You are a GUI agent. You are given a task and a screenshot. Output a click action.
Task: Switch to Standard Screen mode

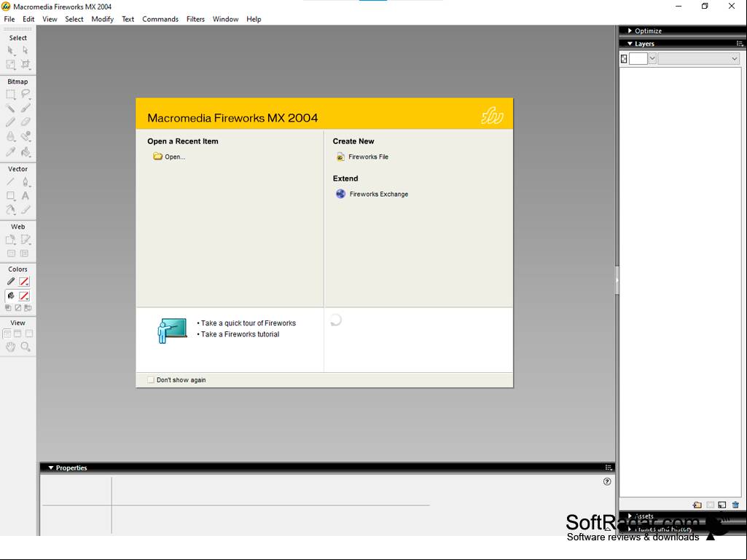click(7, 334)
